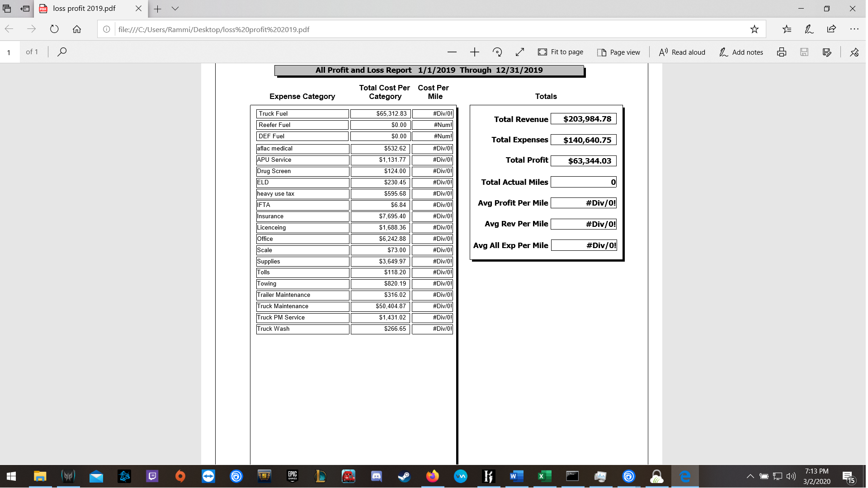The image size is (868, 488).
Task: Start Read aloud
Action: pyautogui.click(x=682, y=52)
